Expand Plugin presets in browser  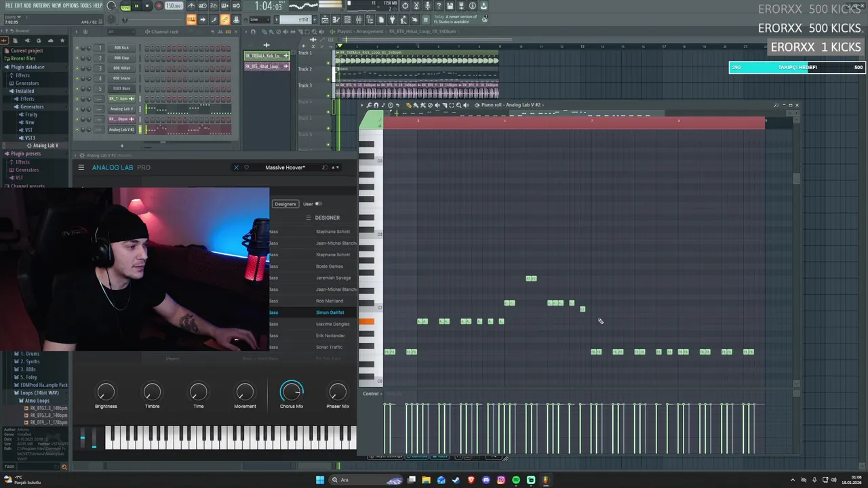26,154
